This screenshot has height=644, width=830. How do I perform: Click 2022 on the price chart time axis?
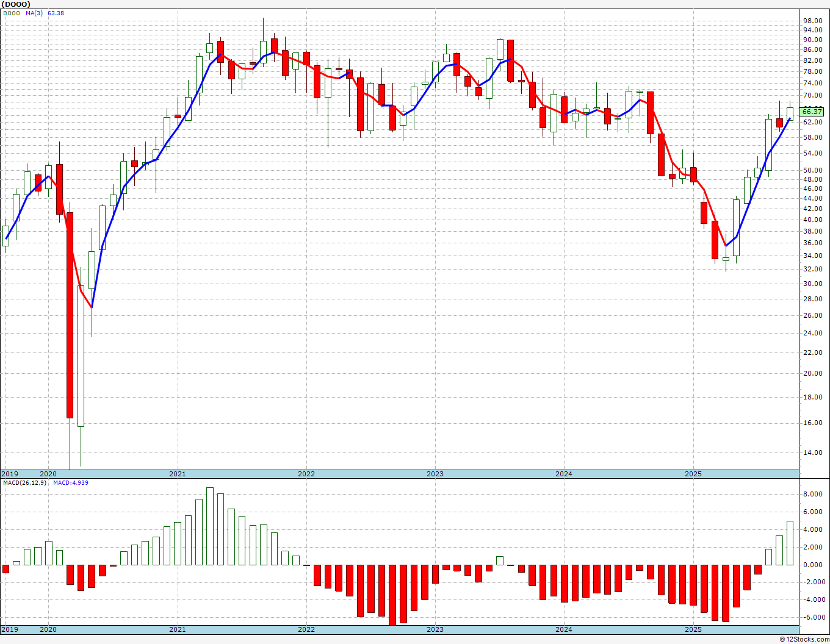306,474
